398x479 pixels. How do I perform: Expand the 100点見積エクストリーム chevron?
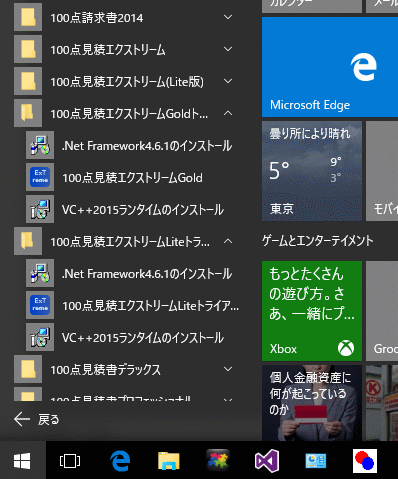[x=228, y=49]
